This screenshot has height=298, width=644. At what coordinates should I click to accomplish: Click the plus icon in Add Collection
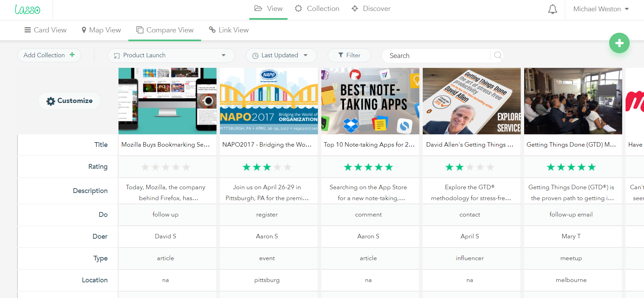[72, 55]
